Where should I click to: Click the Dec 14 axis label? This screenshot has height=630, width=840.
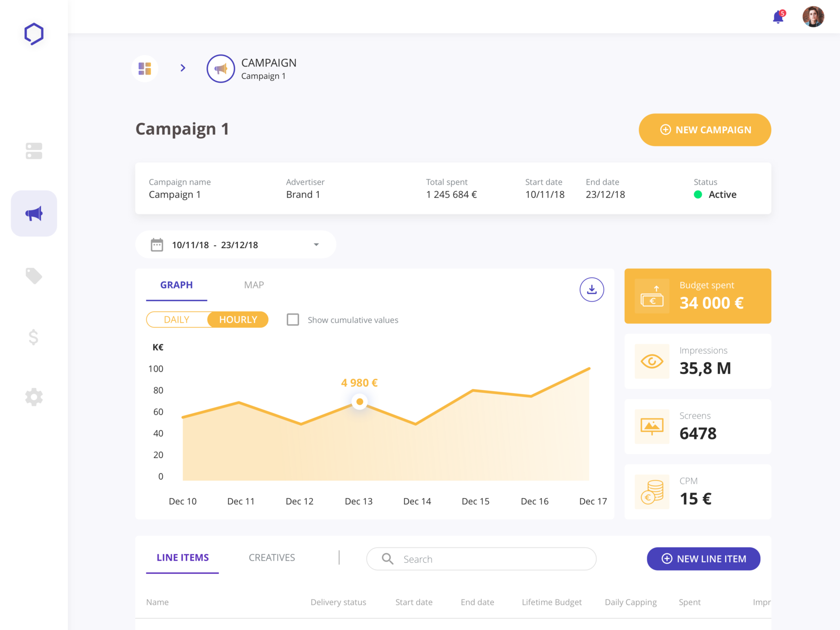click(x=417, y=501)
